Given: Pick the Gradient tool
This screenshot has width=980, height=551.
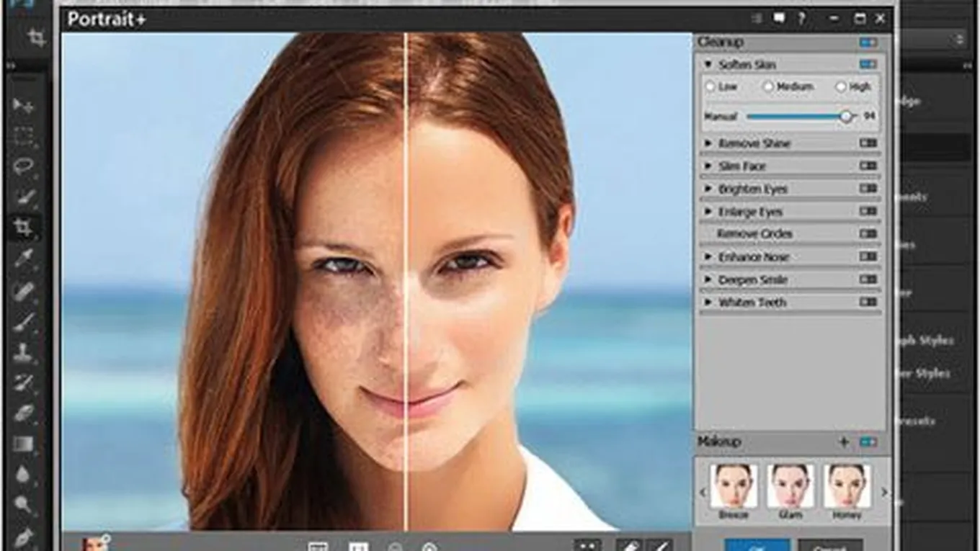Looking at the screenshot, I should (23, 444).
